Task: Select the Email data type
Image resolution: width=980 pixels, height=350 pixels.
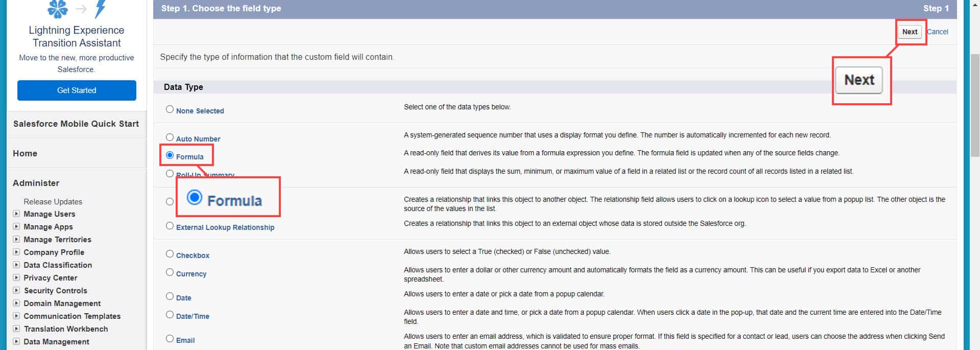Action: 170,339
